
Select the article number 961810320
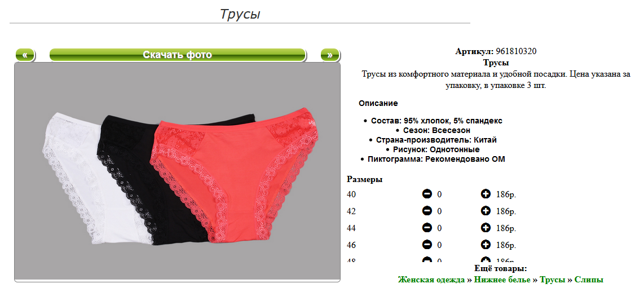pyautogui.click(x=516, y=51)
